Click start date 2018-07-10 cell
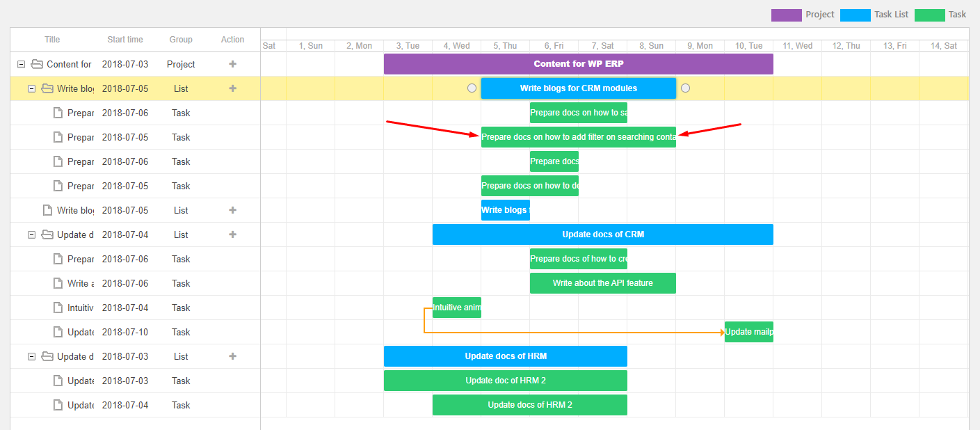The height and width of the screenshot is (430, 980). point(125,332)
